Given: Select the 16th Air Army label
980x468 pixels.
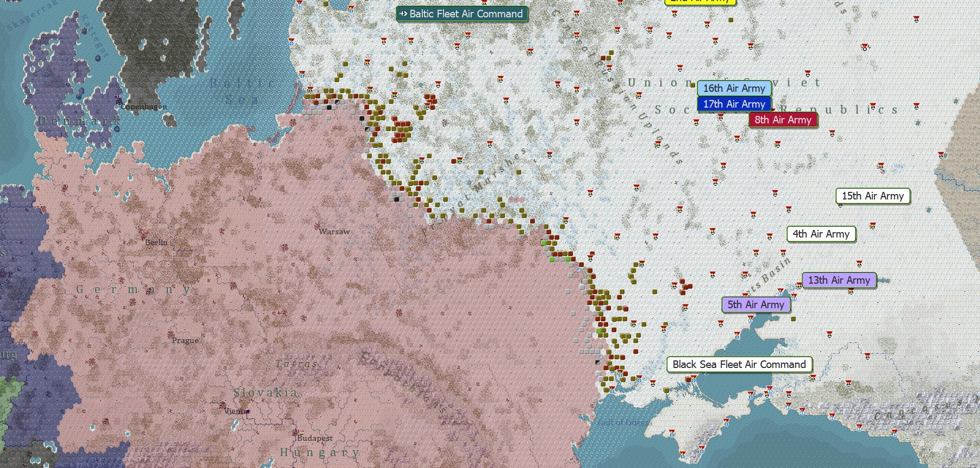Looking at the screenshot, I should pos(734,88).
